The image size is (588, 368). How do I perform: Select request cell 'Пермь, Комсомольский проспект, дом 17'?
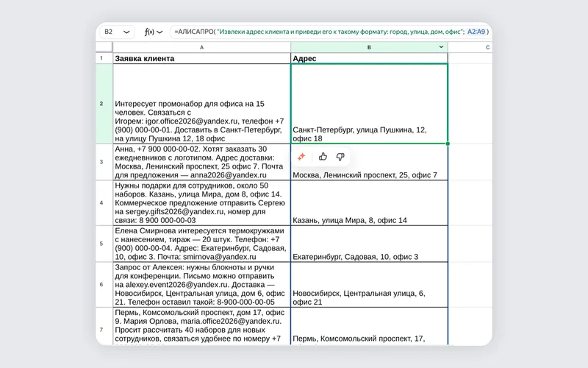point(201,326)
